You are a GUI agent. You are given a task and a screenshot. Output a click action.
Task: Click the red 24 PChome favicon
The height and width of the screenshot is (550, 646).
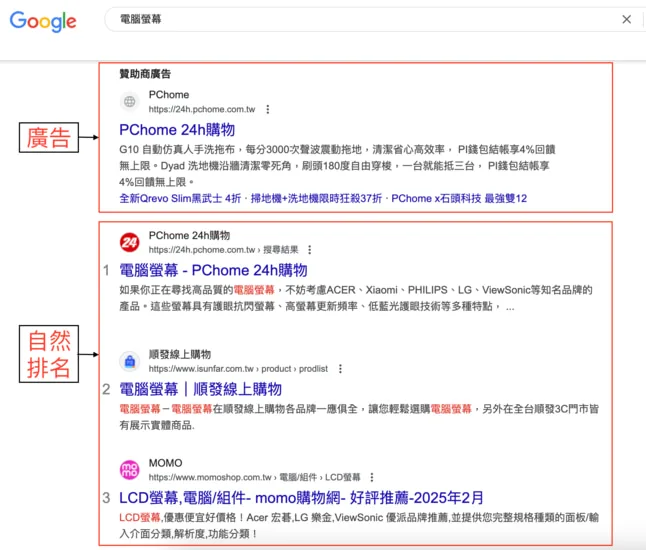tap(129, 242)
